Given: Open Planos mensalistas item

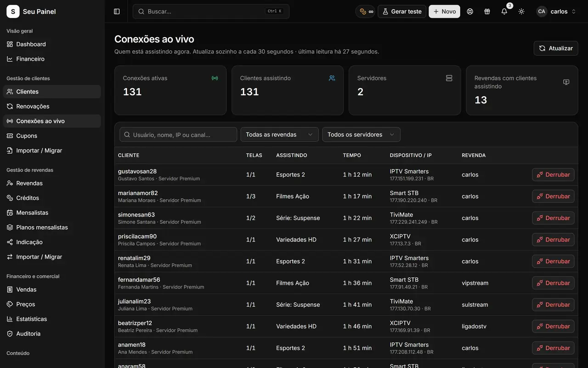Looking at the screenshot, I should [52, 227].
